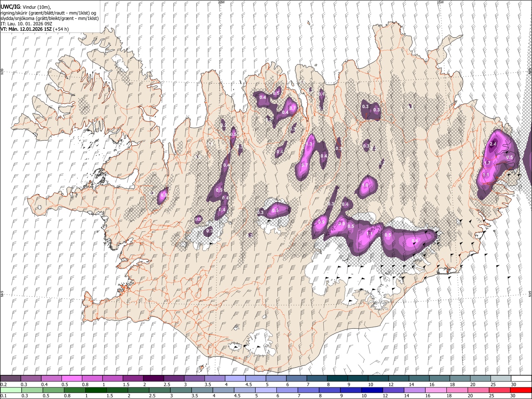Click the 1.7 snowfall value on the east coast
This screenshot has width=532, height=399.
coord(488,163)
